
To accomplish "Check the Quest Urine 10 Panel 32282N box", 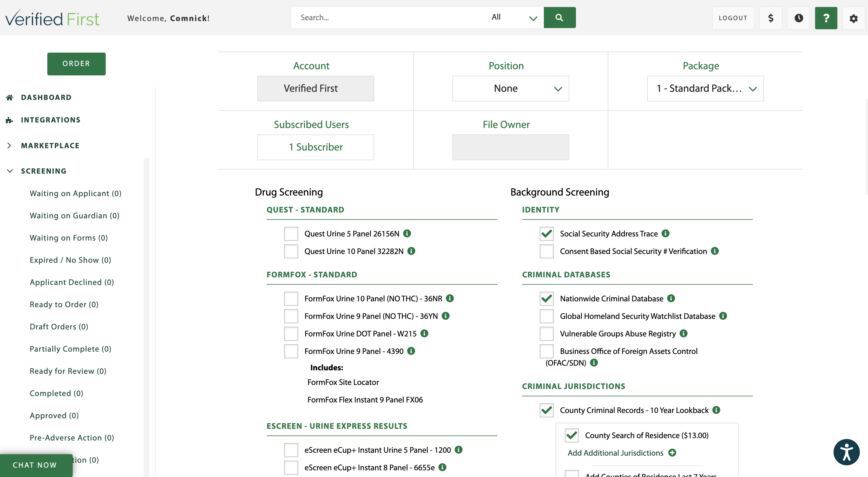I will [291, 251].
